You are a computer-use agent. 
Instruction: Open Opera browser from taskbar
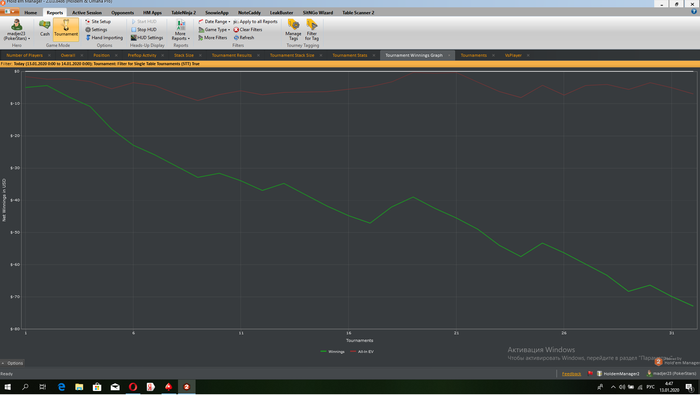click(133, 387)
